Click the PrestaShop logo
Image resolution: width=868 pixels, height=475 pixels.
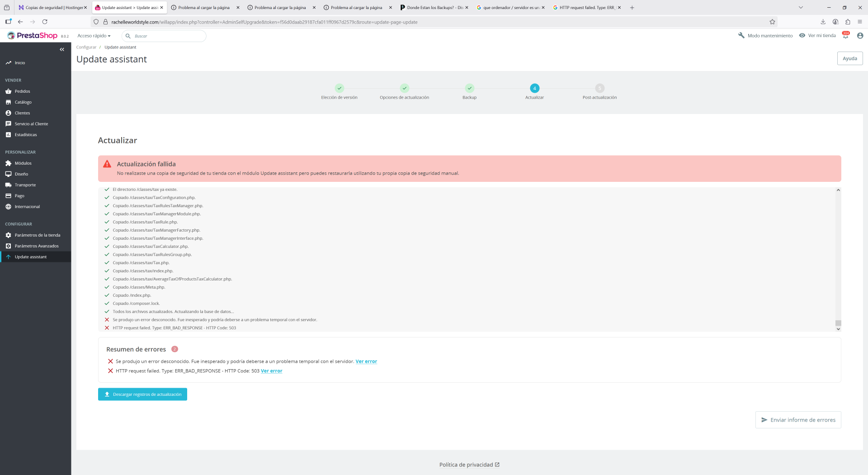(x=32, y=36)
